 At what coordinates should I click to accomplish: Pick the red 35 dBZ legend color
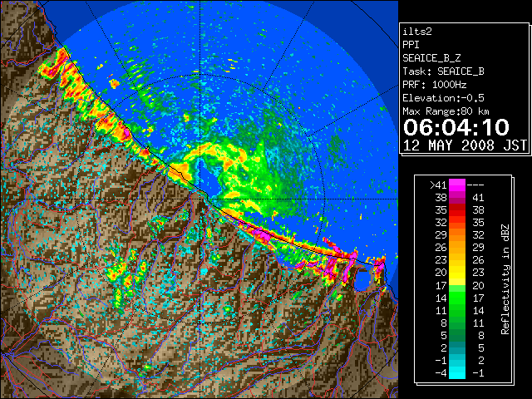point(457,210)
